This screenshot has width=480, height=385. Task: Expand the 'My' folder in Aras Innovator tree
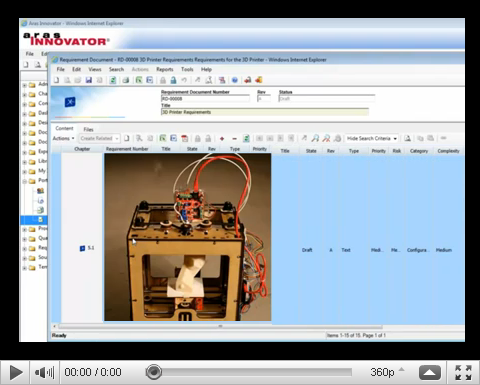click(24, 172)
